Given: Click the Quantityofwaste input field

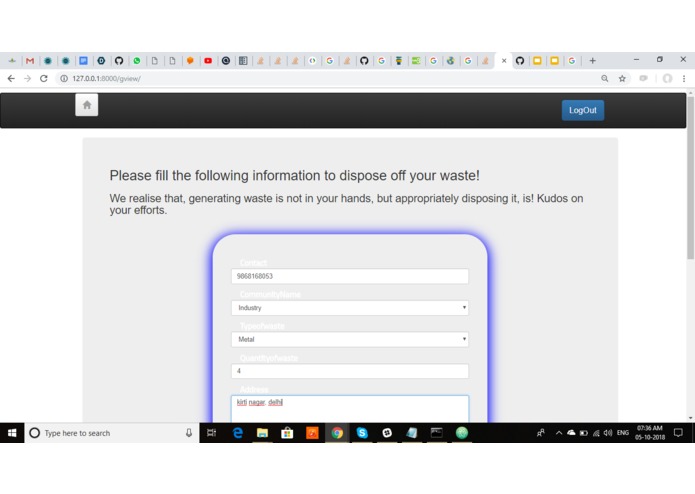Looking at the screenshot, I should [x=350, y=371].
